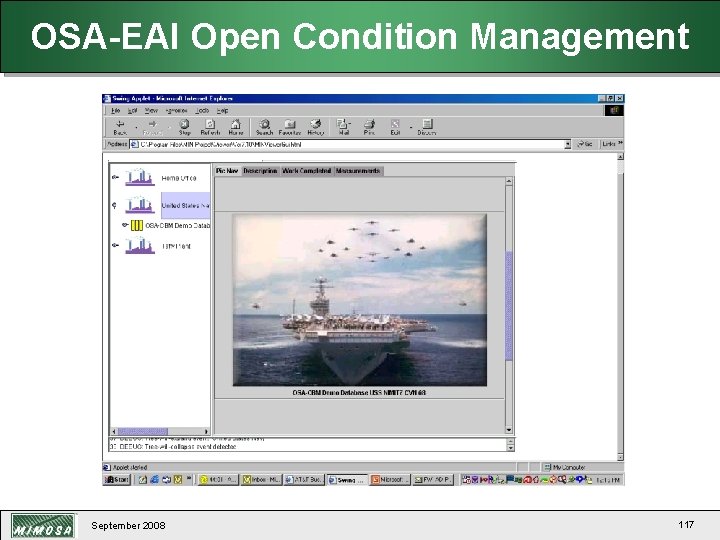Switch to the Pic Nav tab

[227, 171]
